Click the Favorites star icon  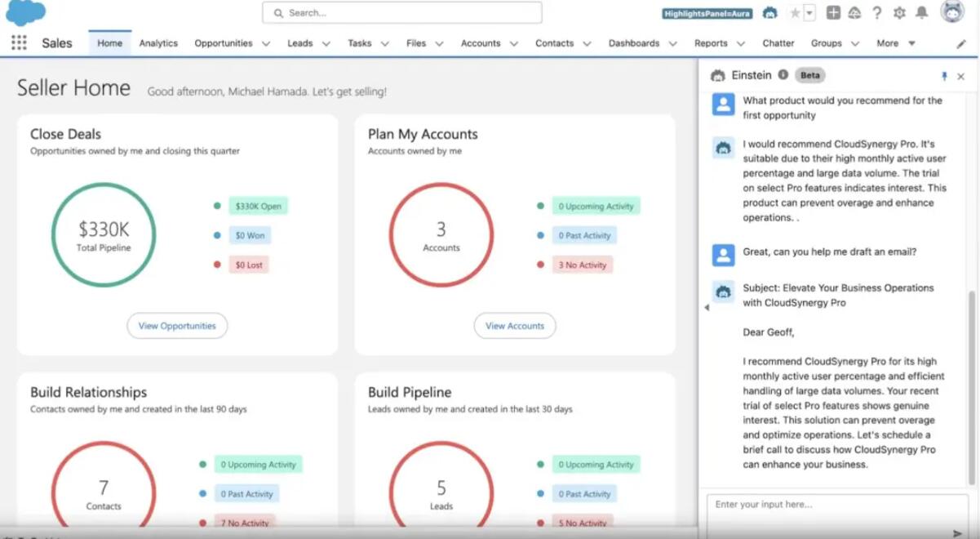(x=795, y=13)
